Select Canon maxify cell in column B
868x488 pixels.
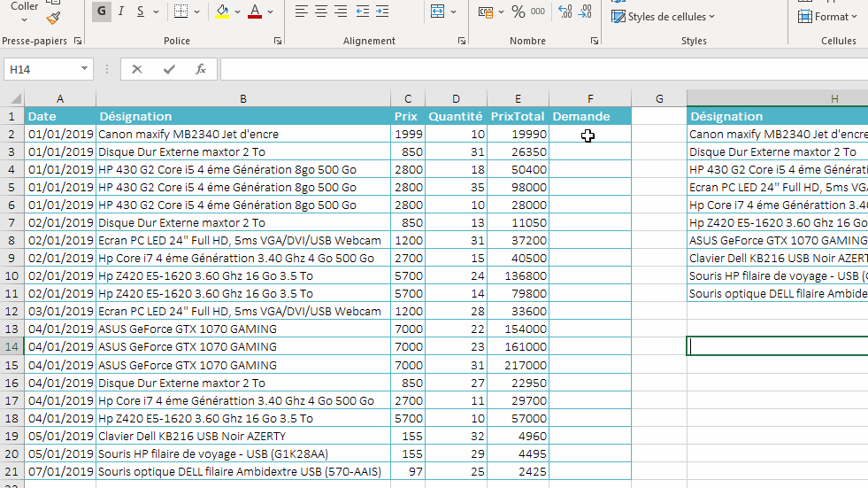click(243, 134)
